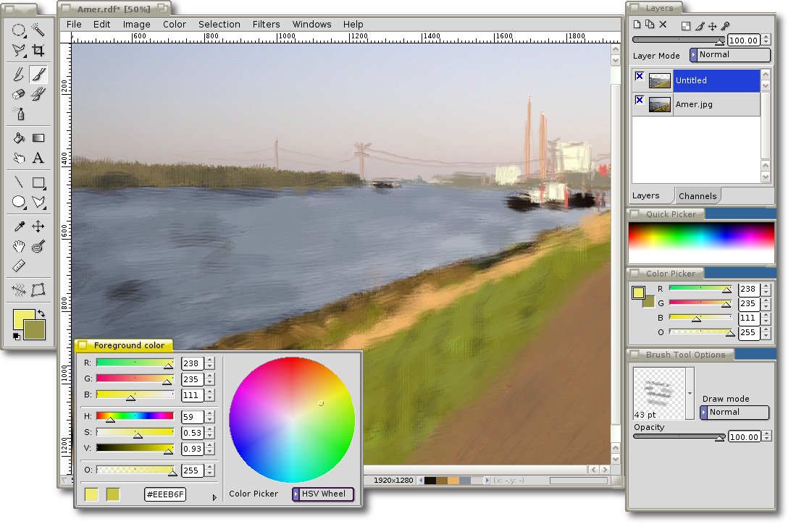This screenshot has height=532, width=804.
Task: Open the Filters menu
Action: [266, 24]
